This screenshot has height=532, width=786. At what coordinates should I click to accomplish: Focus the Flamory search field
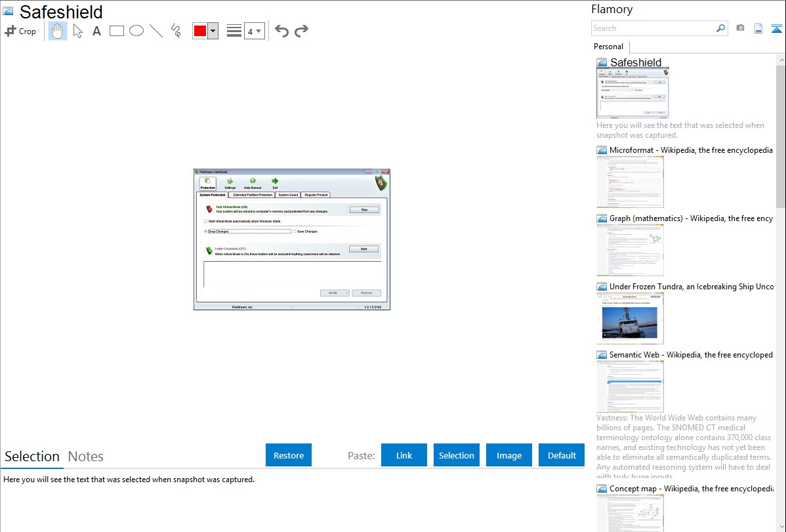[x=653, y=28]
